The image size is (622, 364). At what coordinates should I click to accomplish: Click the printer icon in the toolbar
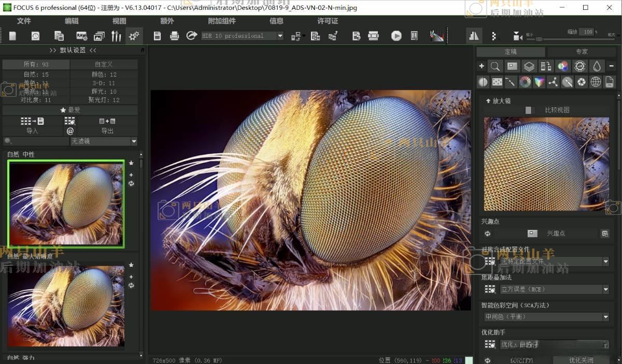point(175,36)
